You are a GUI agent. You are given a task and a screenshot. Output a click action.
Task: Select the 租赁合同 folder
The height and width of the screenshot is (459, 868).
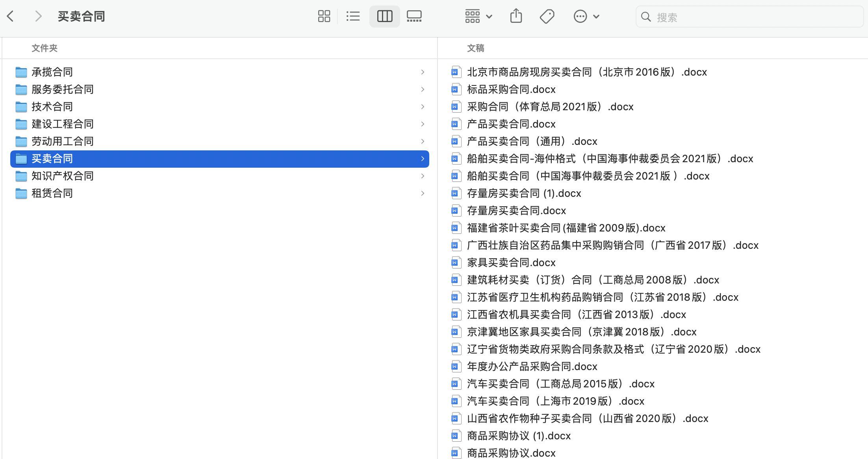pos(219,193)
